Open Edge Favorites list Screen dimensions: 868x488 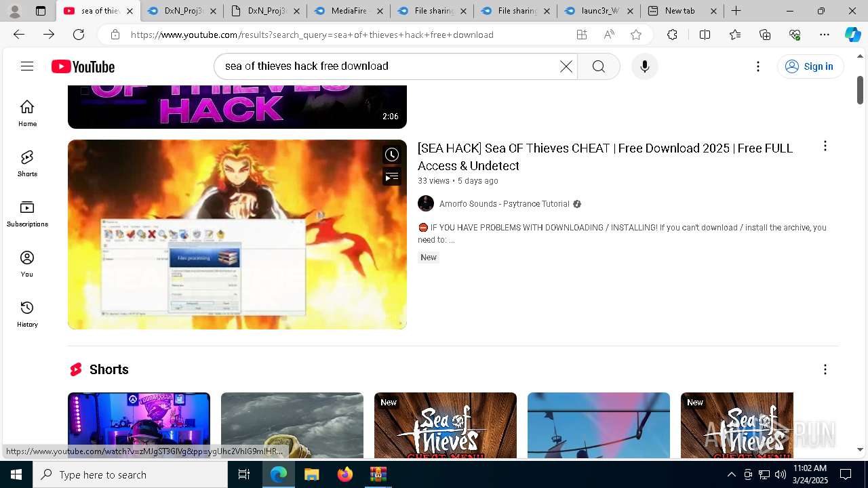(735, 35)
